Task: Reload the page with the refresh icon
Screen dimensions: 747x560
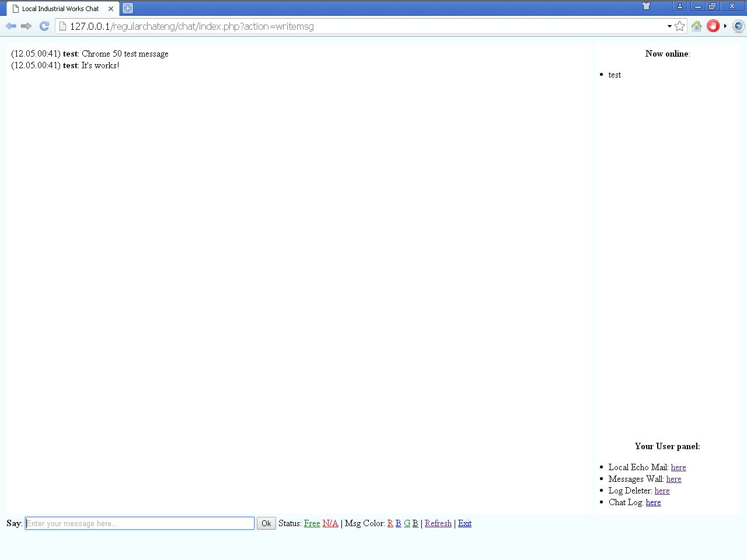Action: pos(44,26)
